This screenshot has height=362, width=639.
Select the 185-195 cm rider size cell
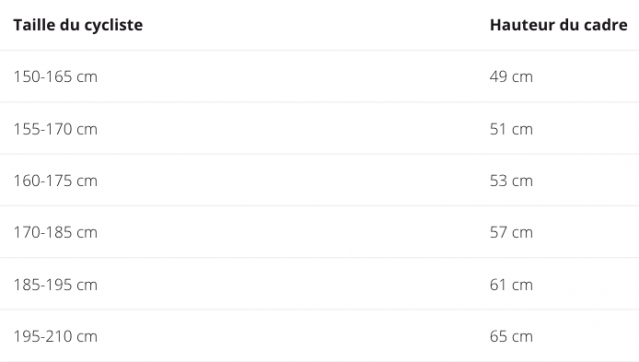point(55,285)
